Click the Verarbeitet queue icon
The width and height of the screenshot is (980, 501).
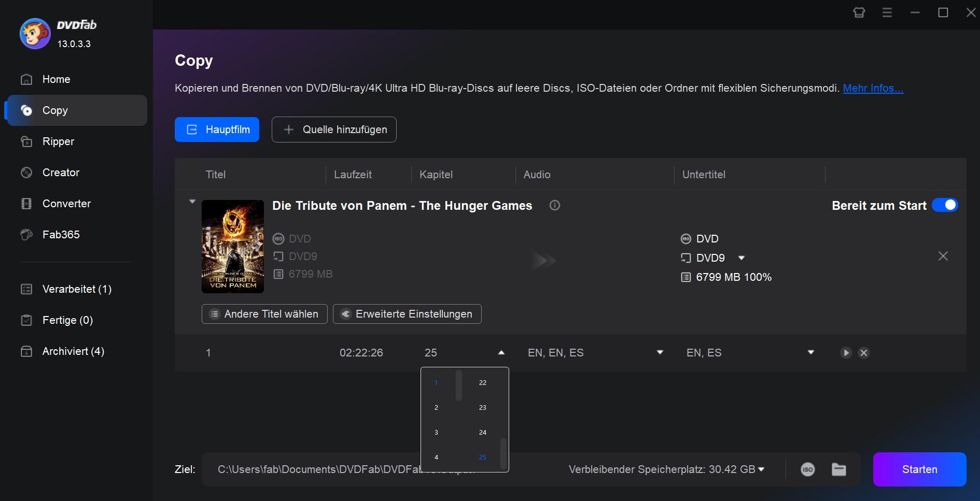[x=26, y=289]
